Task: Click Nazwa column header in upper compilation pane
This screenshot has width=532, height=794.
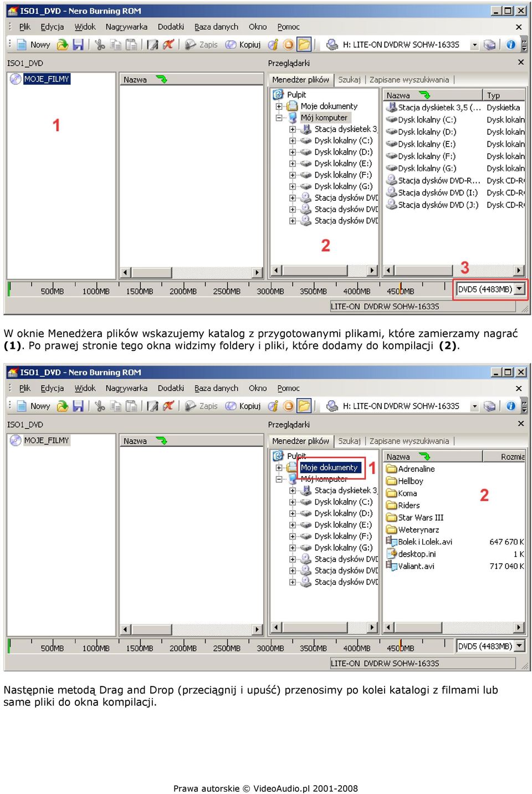Action: 191,80
